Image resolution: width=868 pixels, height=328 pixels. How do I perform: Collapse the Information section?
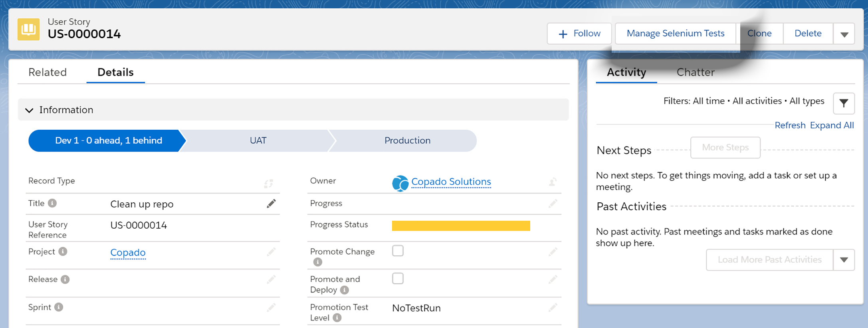click(29, 110)
